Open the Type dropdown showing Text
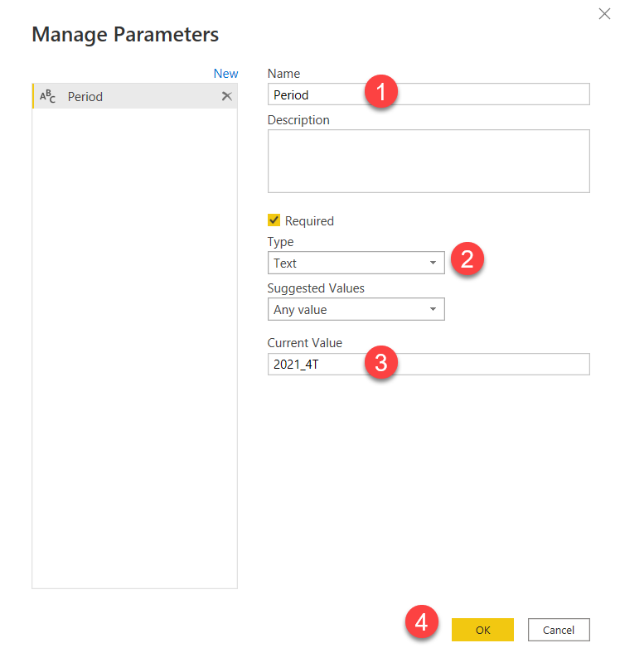 [x=348, y=263]
